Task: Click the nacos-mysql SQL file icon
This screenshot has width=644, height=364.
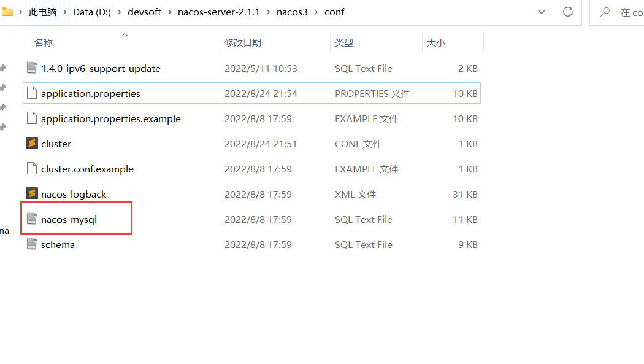Action: [32, 219]
